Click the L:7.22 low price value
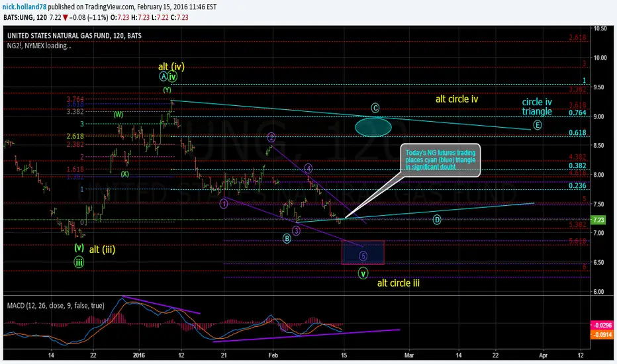The width and height of the screenshot is (617, 364). (x=161, y=17)
